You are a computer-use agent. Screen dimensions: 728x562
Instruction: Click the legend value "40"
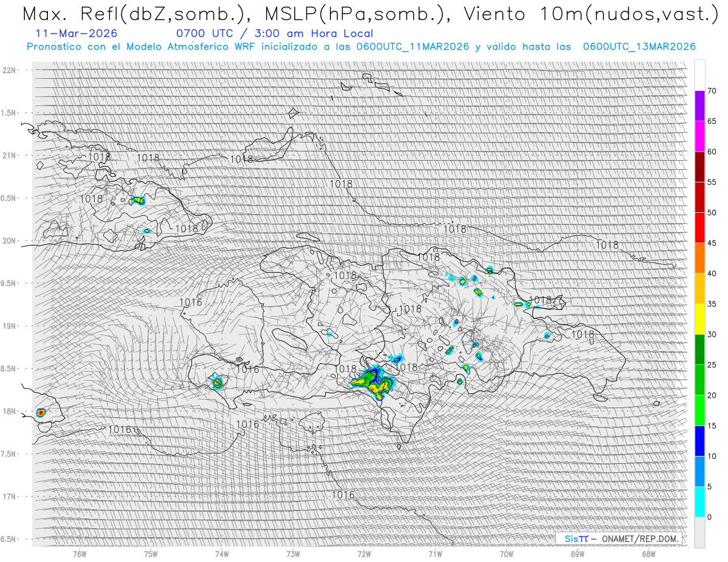coord(712,273)
